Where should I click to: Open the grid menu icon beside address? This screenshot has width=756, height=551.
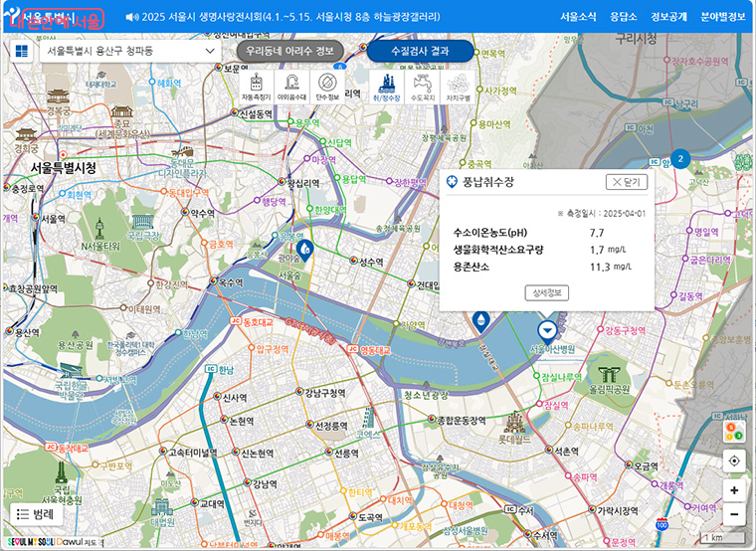pyautogui.click(x=21, y=51)
